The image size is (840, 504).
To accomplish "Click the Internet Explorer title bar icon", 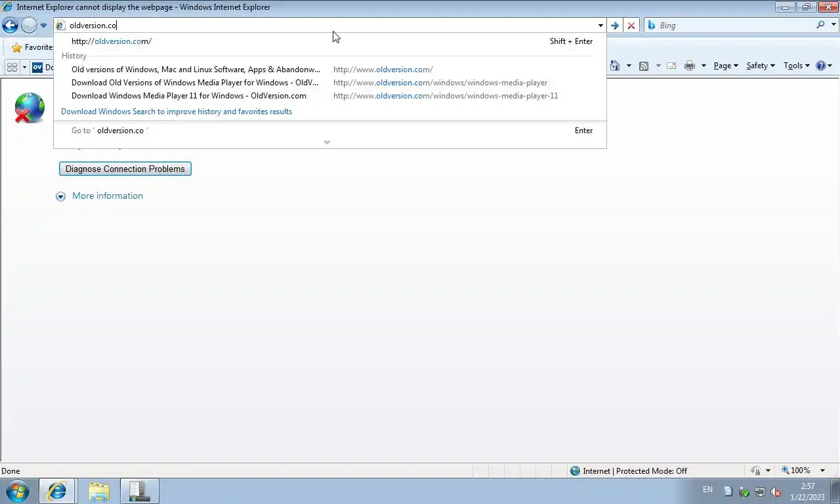I will (x=7, y=7).
